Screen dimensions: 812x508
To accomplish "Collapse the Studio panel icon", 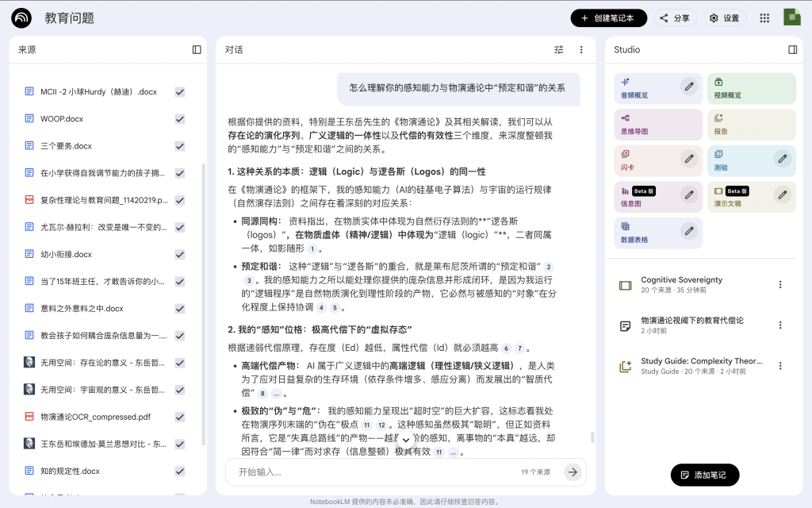I will 792,49.
